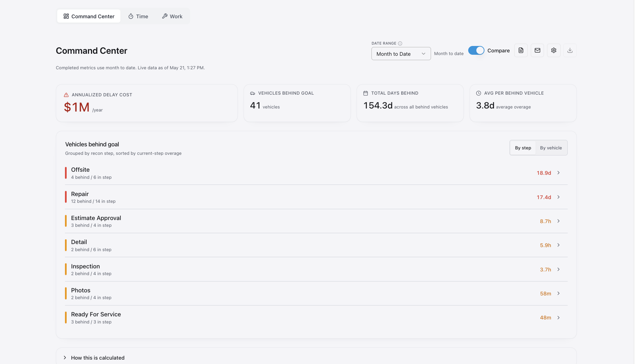635x364 pixels.
Task: Switch to the Work tab
Action: (x=172, y=16)
